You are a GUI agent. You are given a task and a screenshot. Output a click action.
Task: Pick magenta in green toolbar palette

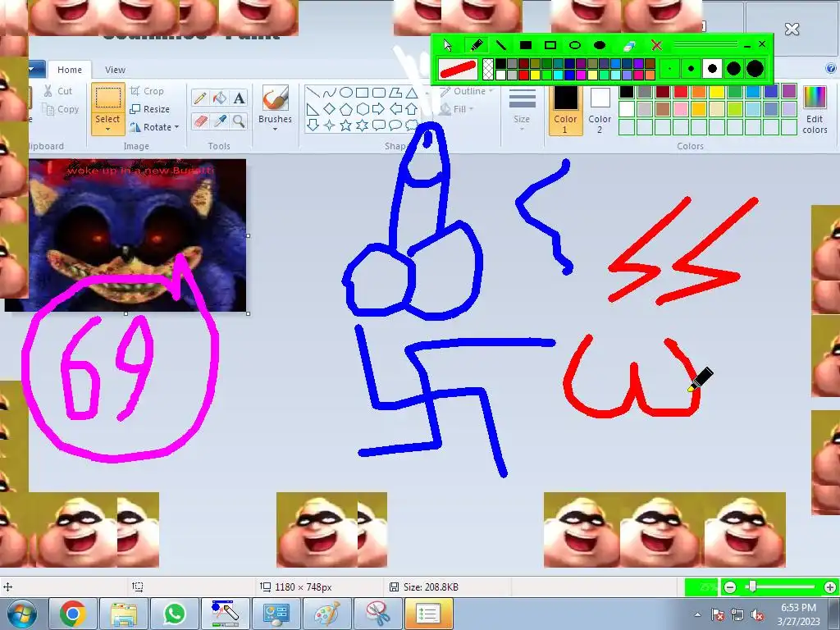[x=582, y=75]
